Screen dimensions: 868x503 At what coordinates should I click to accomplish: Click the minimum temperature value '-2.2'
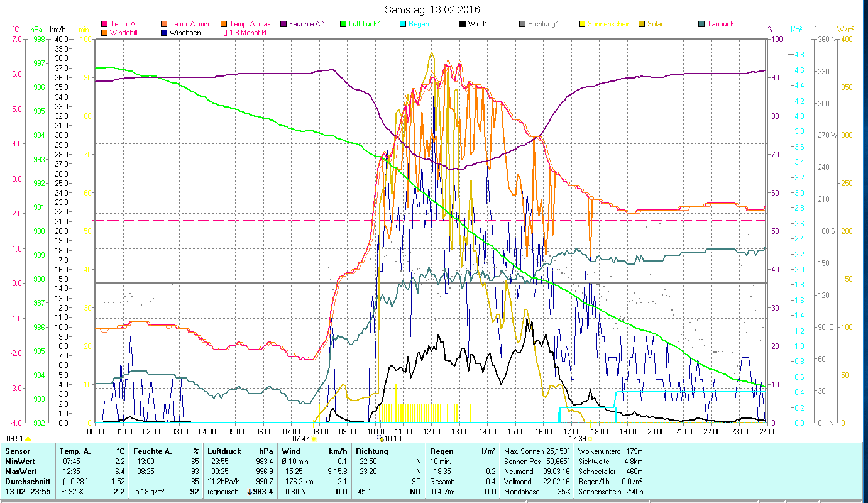coord(119,462)
